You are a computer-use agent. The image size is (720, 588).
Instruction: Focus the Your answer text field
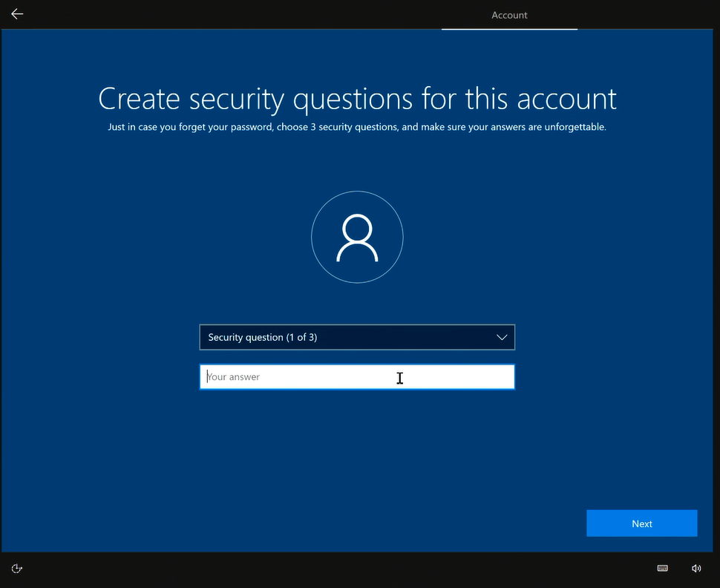tap(356, 377)
